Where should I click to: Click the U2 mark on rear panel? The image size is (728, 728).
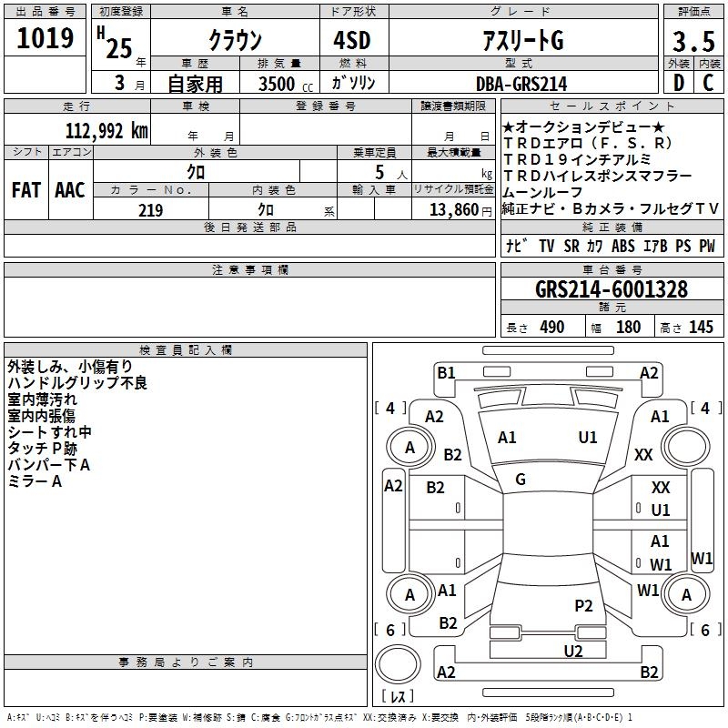[573, 652]
